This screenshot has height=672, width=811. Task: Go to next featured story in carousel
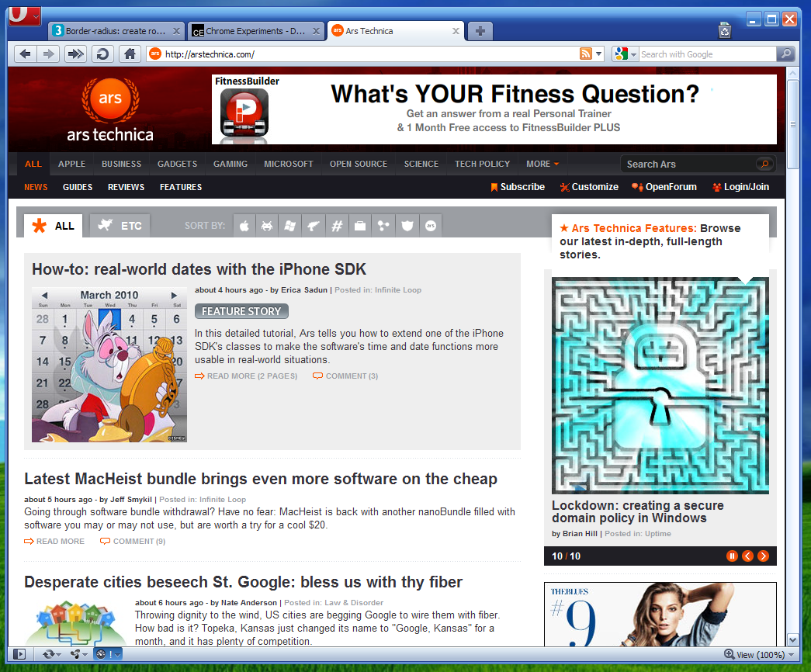tap(763, 556)
